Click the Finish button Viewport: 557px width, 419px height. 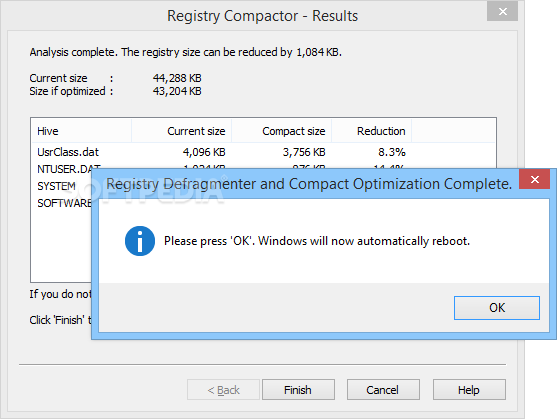(298, 390)
